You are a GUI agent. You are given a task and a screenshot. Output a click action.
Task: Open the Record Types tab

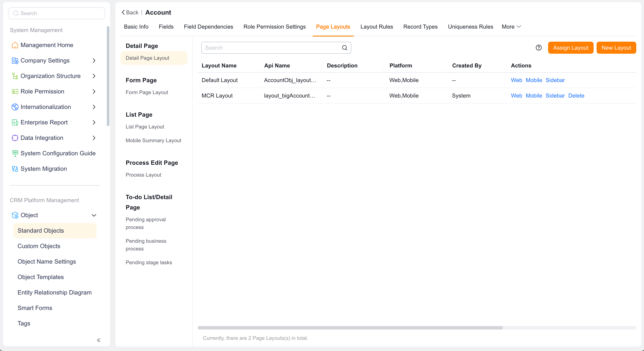[420, 27]
